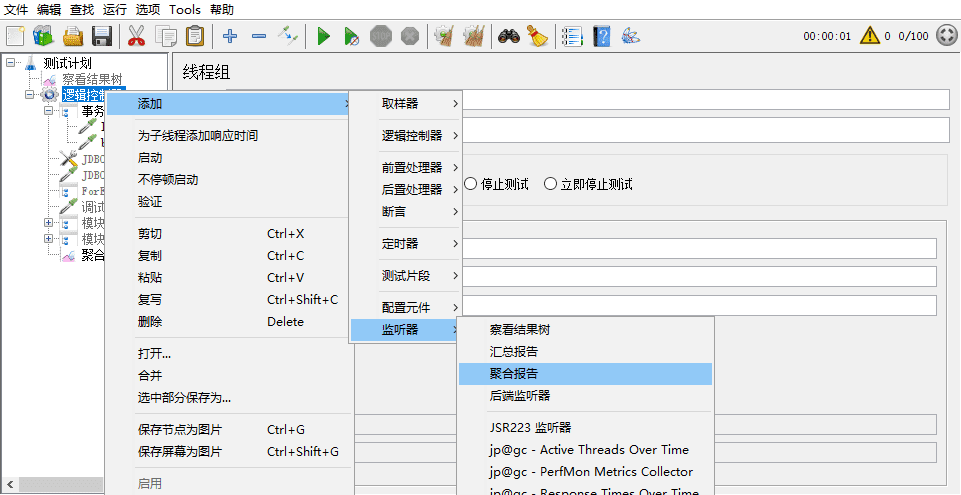Open Help with question mark book icon
Viewport: 961px width, 495px height.
pyautogui.click(x=602, y=36)
